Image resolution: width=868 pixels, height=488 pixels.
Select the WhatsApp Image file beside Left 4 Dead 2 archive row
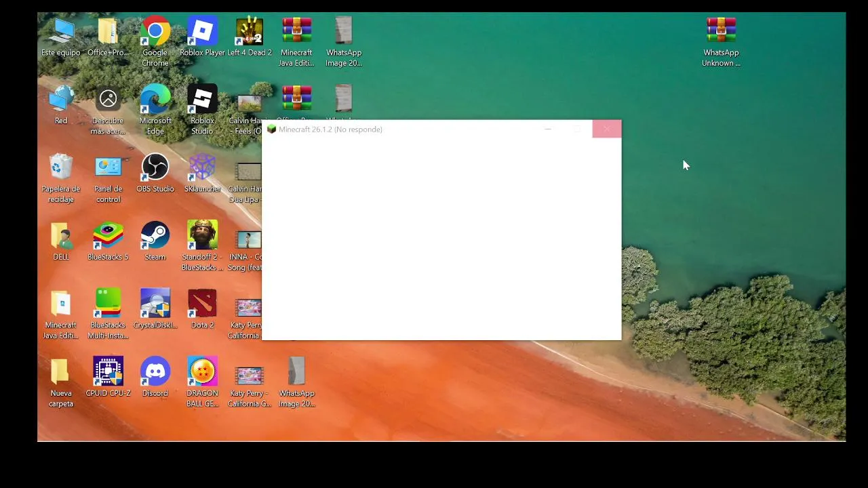point(344,42)
